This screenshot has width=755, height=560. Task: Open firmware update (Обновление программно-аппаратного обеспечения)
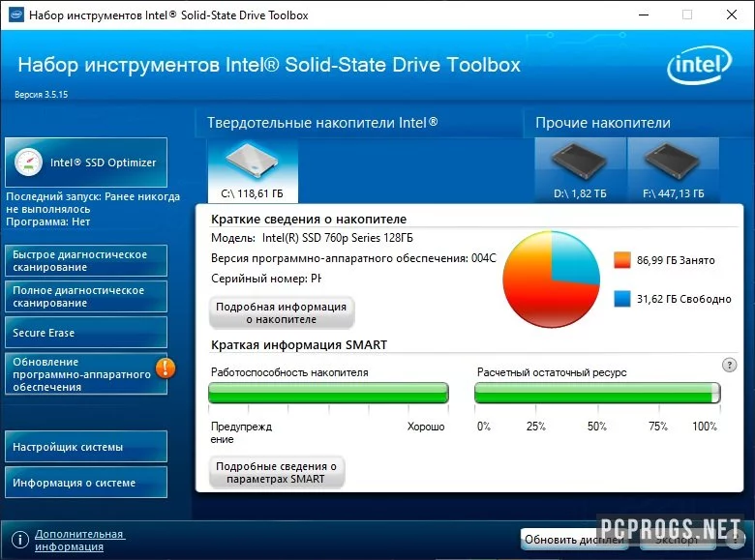pyautogui.click(x=86, y=373)
